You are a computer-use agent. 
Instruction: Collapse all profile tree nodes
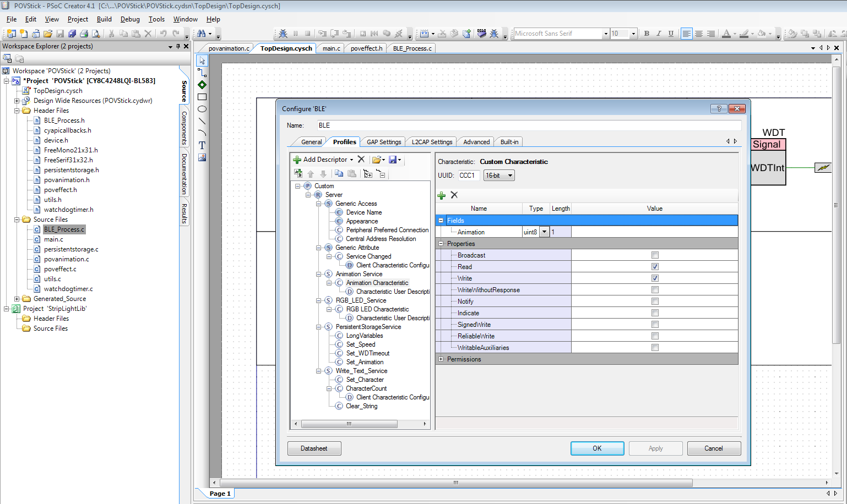pos(381,174)
